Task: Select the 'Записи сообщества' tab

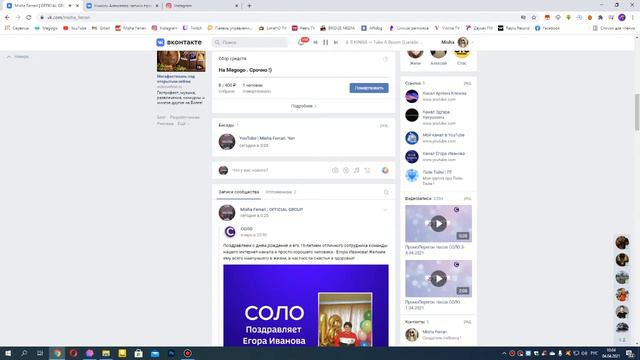Action: pyautogui.click(x=239, y=192)
